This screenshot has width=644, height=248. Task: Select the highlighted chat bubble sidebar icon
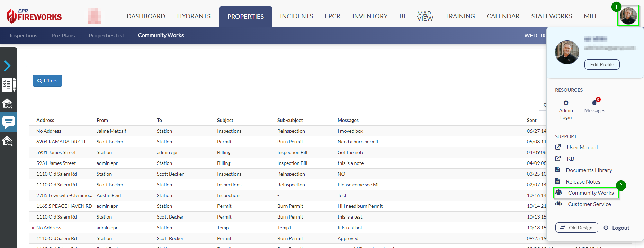point(8,122)
